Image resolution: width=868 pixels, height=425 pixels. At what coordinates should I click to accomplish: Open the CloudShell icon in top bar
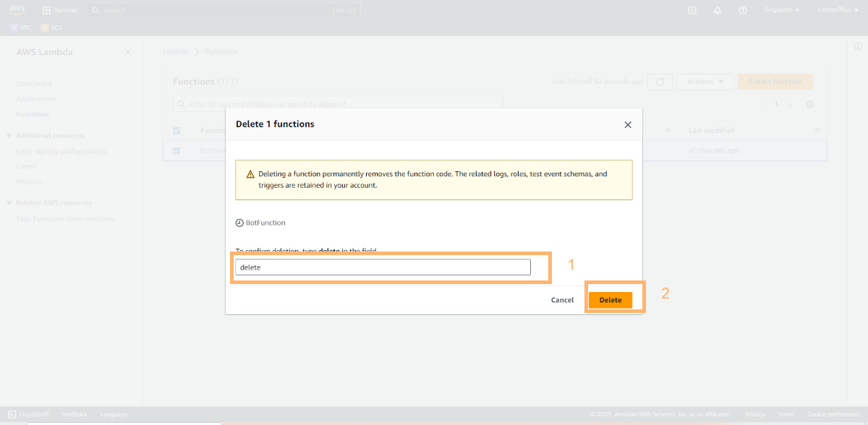[692, 10]
